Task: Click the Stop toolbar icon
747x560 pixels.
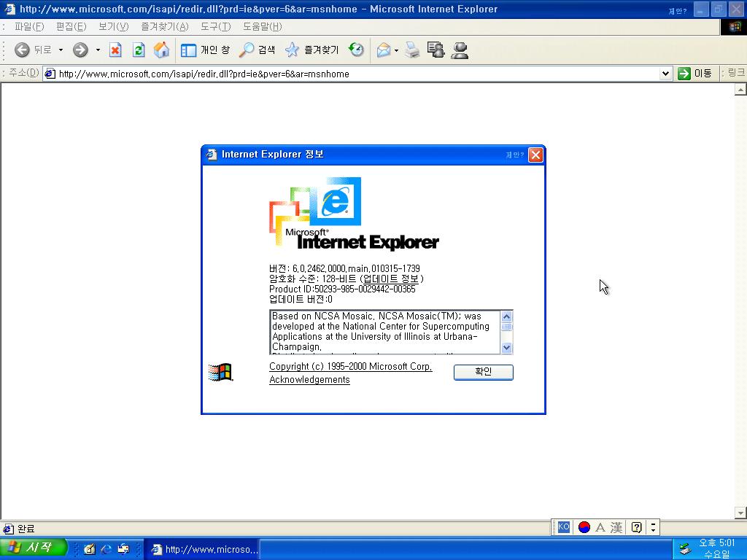Action: (115, 50)
